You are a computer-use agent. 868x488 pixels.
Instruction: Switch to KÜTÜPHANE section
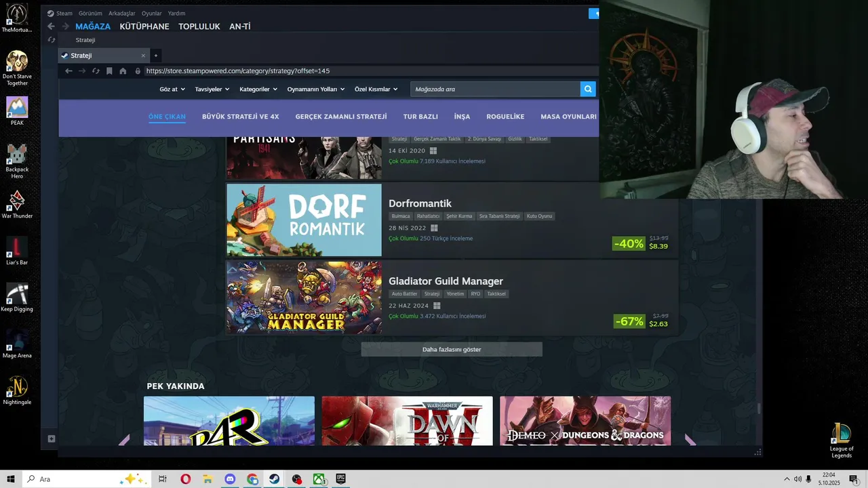click(144, 26)
